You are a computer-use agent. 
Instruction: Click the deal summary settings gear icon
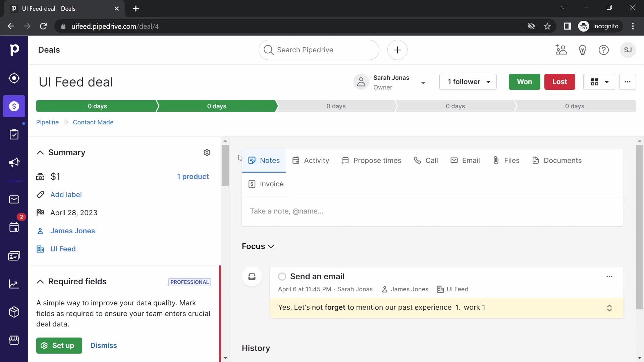click(x=206, y=152)
